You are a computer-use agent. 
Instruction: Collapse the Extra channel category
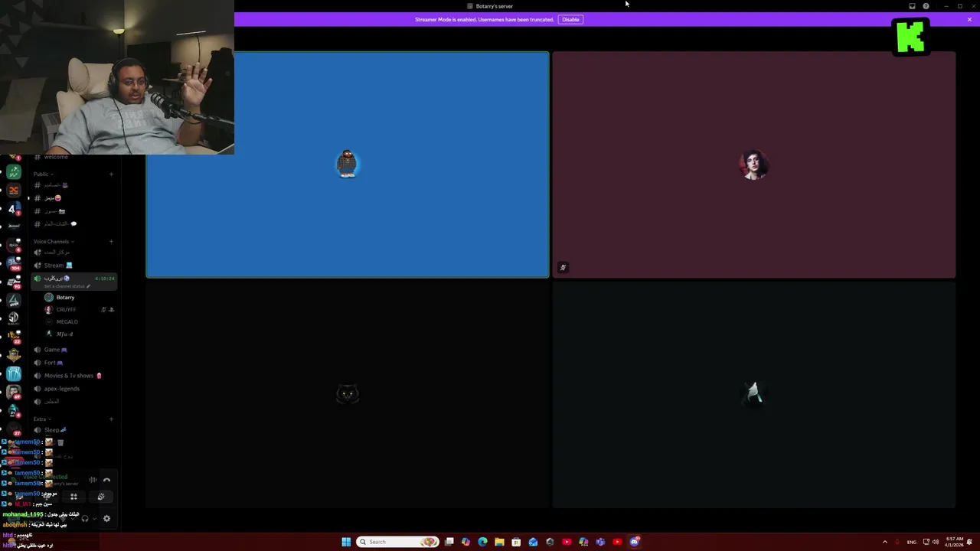41,419
